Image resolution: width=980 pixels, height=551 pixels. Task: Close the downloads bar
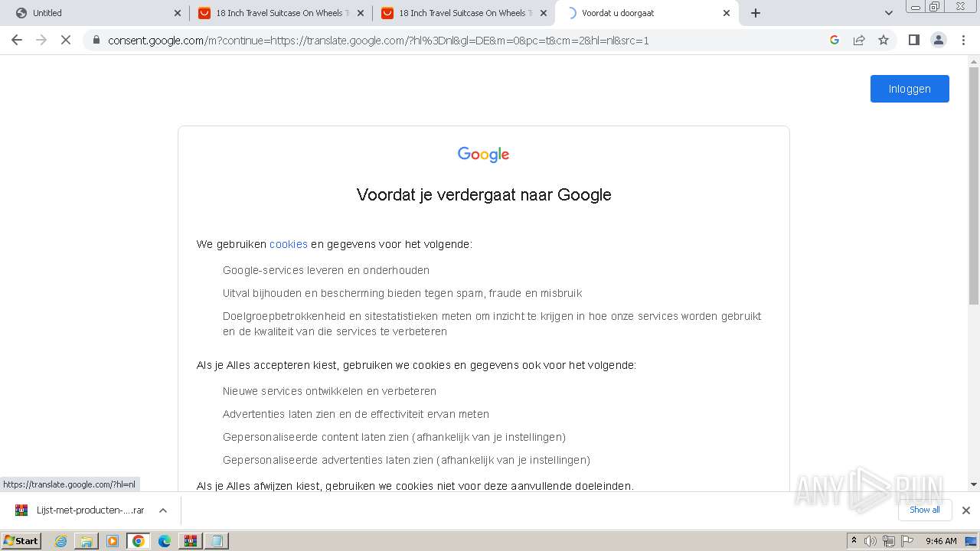tap(965, 510)
